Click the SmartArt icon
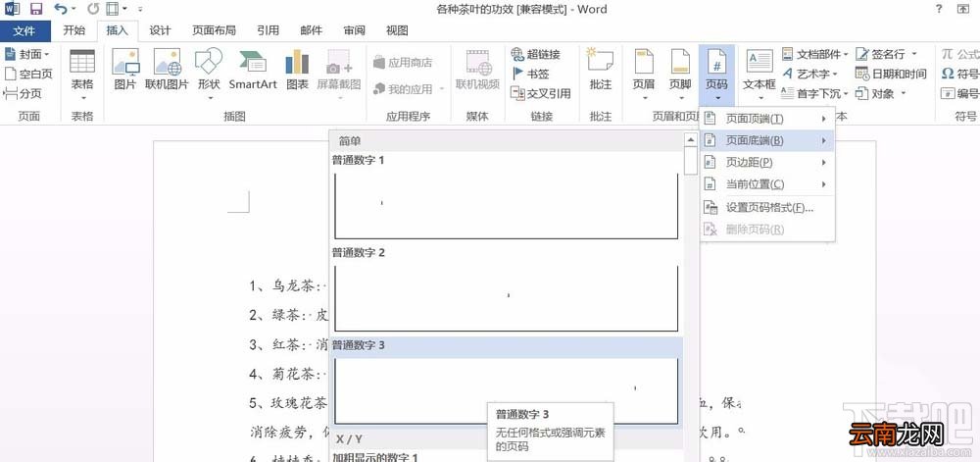The height and width of the screenshot is (462, 980). [x=253, y=70]
